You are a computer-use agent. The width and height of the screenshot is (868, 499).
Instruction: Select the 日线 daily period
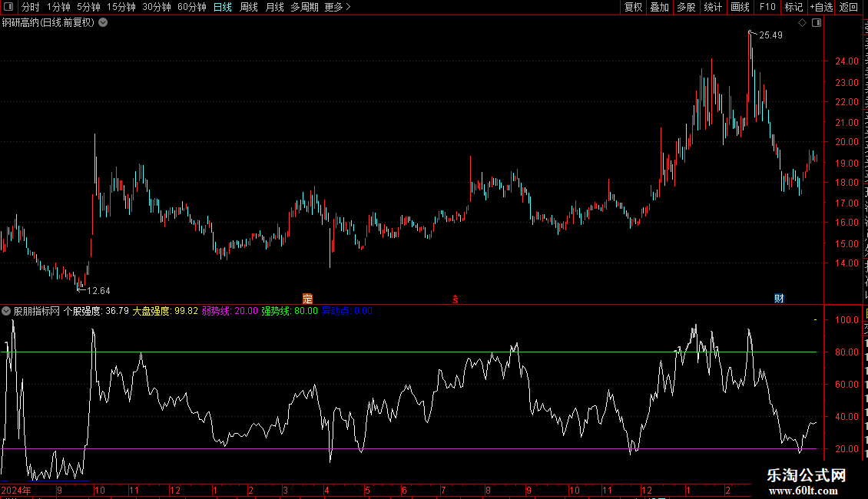(223, 7)
